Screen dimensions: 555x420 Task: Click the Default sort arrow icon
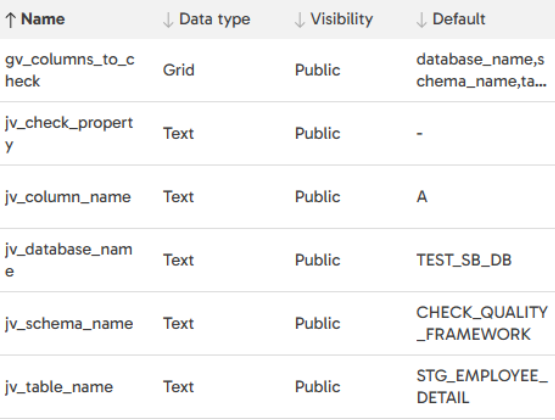pos(421,19)
